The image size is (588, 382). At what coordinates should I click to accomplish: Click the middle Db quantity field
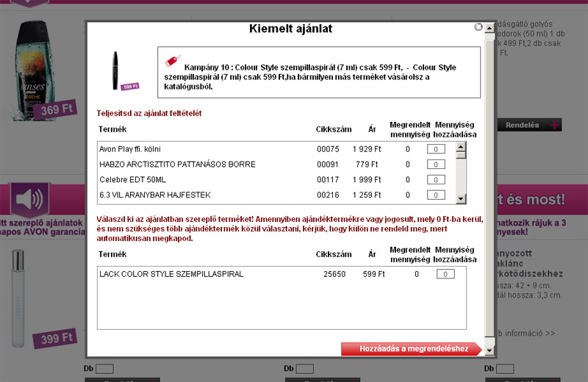coord(304,369)
